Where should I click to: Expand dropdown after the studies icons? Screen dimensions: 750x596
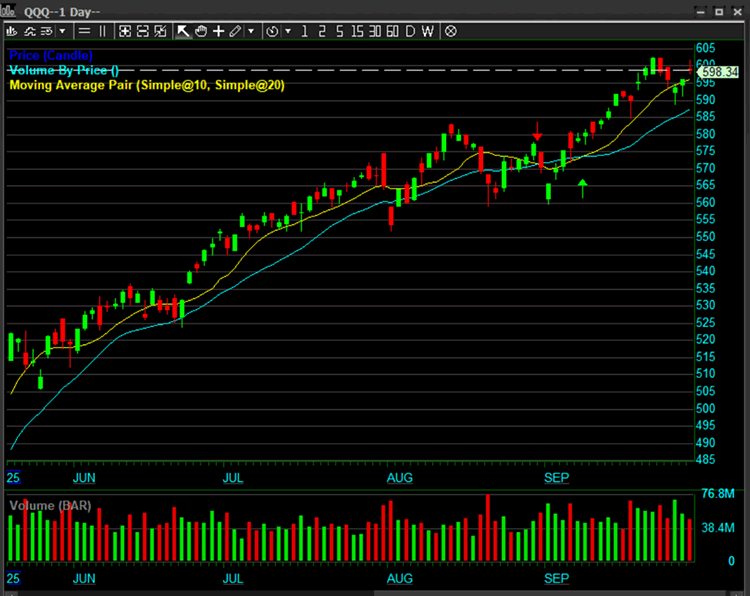pyautogui.click(x=63, y=31)
